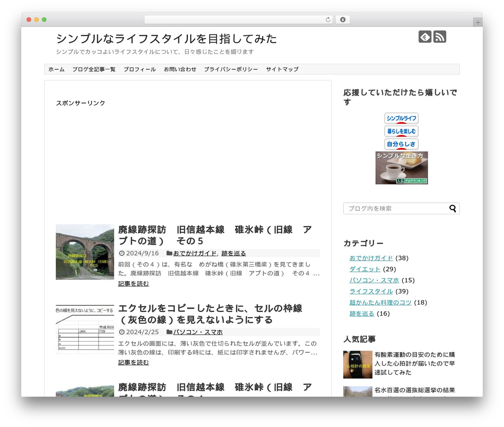Click パソコン・スマホ tag under Excel article
Screen dimensions: 504x427
point(198,332)
